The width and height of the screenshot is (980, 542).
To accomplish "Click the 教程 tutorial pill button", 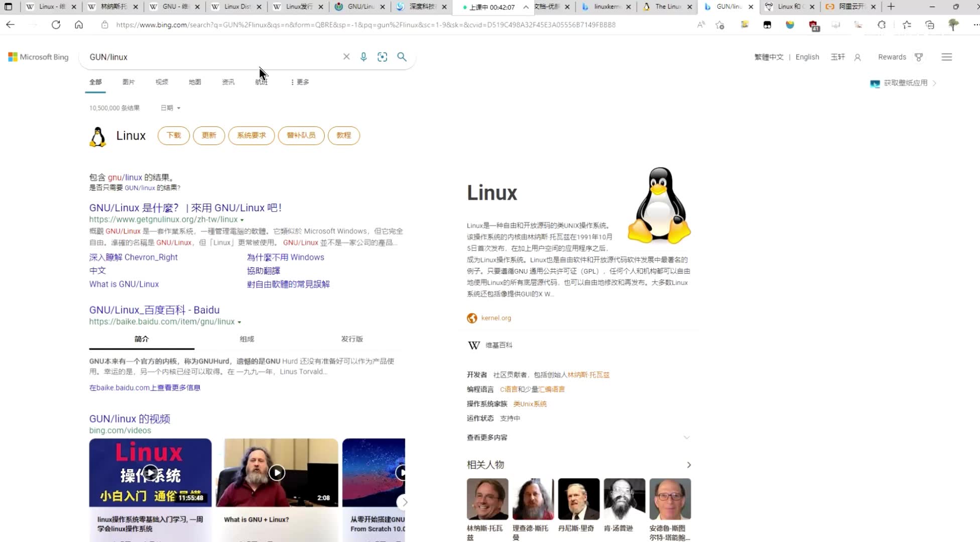I will pos(344,135).
